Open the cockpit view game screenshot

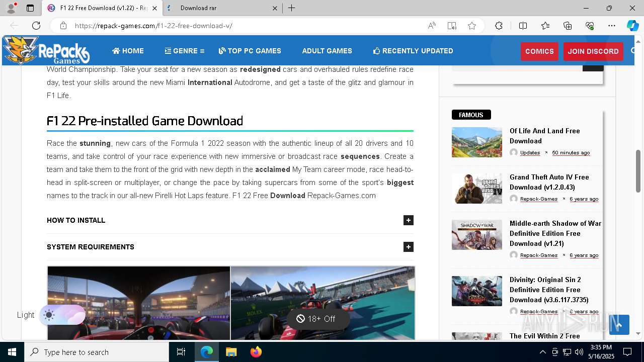[x=139, y=303]
